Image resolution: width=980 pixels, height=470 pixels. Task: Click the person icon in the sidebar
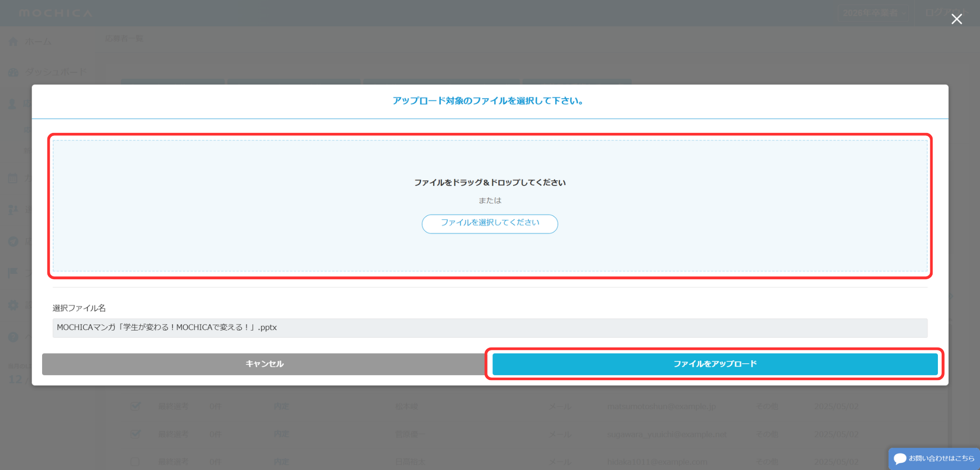tap(12, 104)
